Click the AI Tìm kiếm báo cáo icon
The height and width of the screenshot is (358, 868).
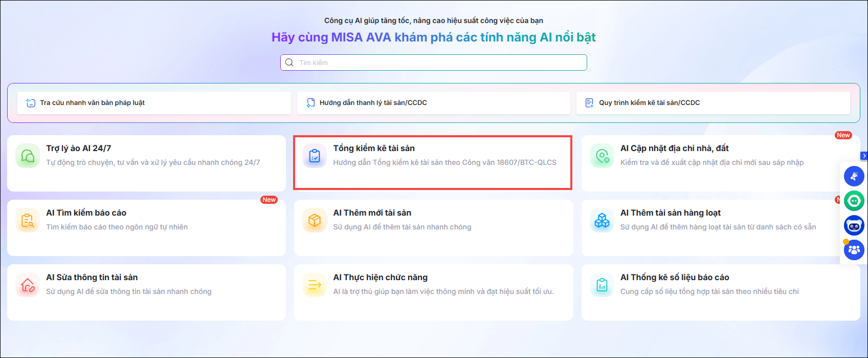(28, 220)
